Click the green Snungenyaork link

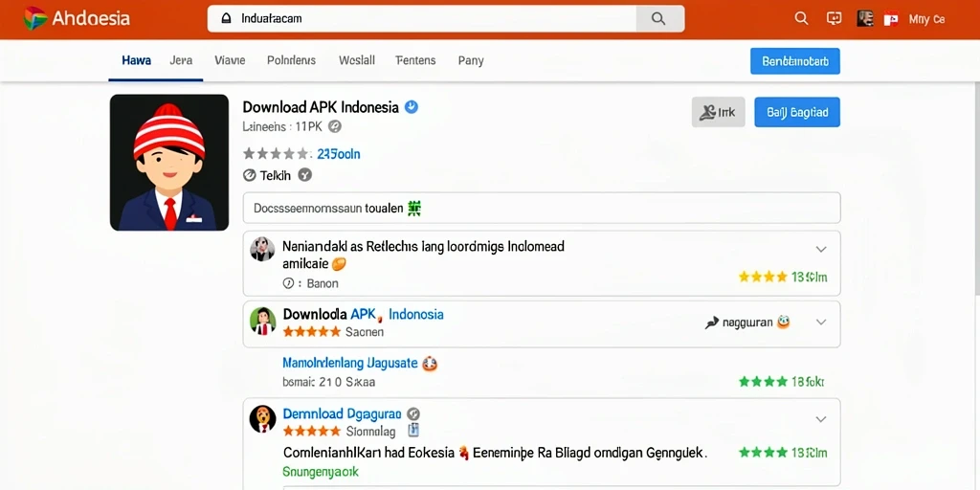[321, 472]
